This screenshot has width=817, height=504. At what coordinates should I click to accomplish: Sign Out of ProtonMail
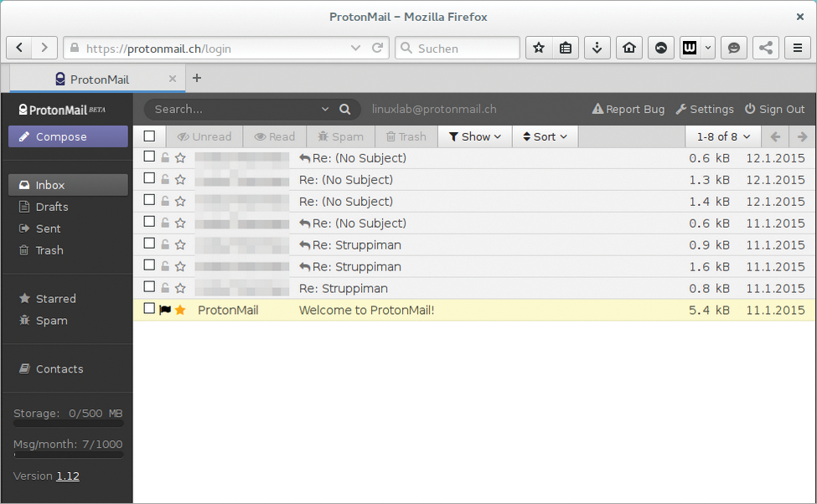[x=774, y=109]
